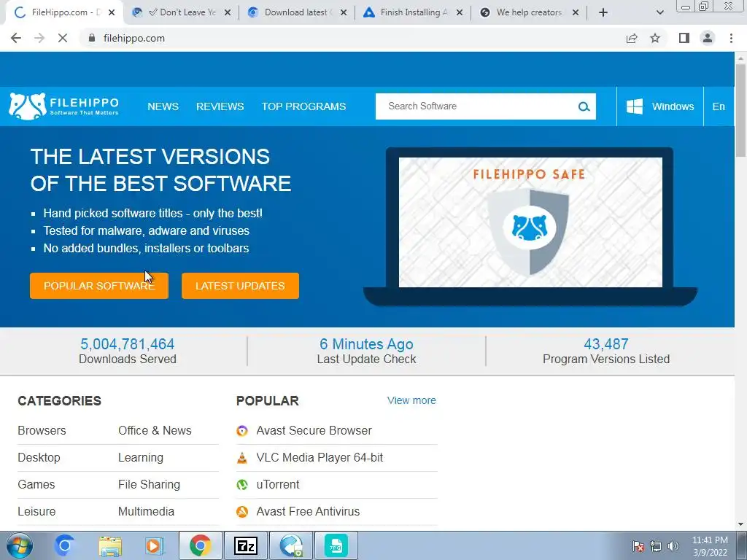Open the File Sharing category

click(x=149, y=484)
